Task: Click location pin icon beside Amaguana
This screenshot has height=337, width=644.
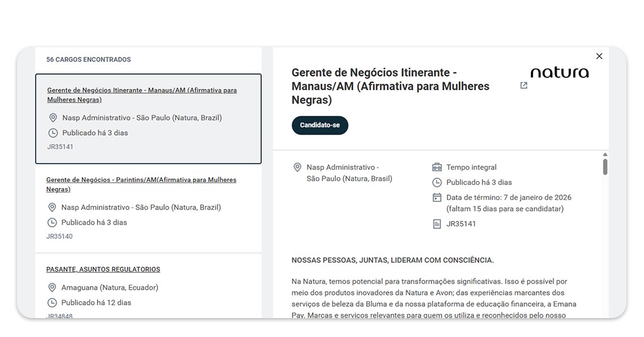Action: coord(52,287)
